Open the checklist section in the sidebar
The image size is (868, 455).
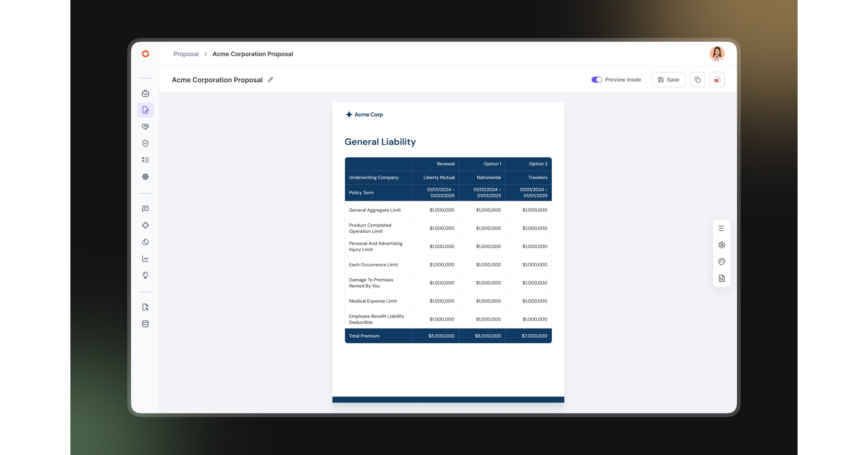pyautogui.click(x=145, y=160)
